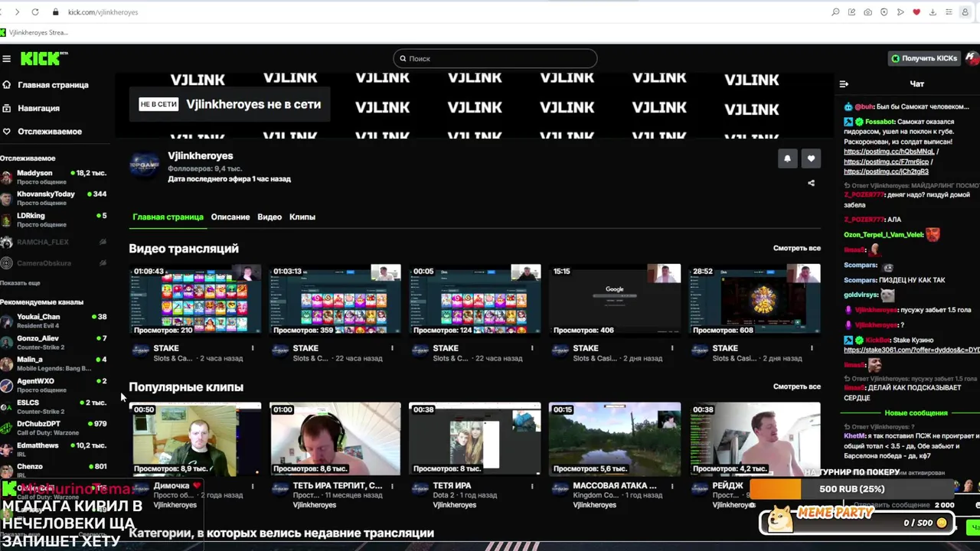Click the heart icon beside Отслеживаемое
980x551 pixels.
tap(7, 132)
